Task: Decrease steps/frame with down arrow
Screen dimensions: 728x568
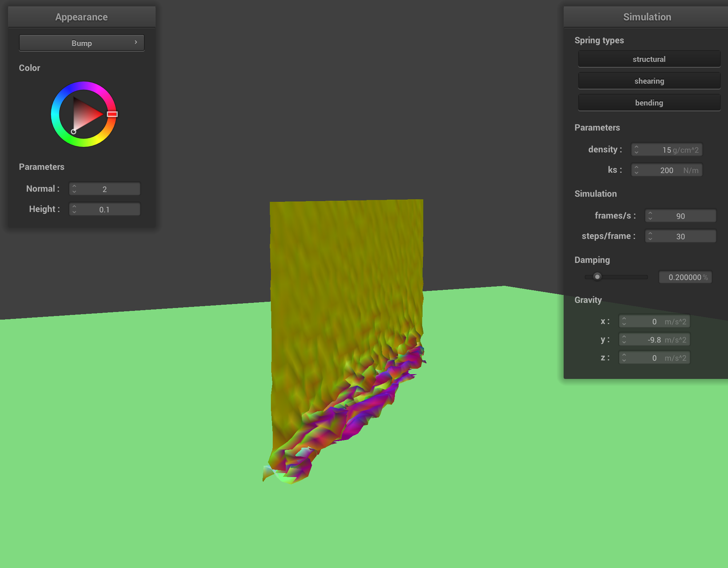Action: click(650, 239)
